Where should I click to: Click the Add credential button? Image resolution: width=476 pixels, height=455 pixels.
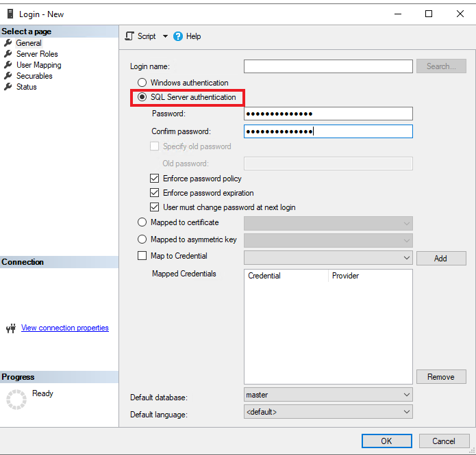tap(441, 258)
